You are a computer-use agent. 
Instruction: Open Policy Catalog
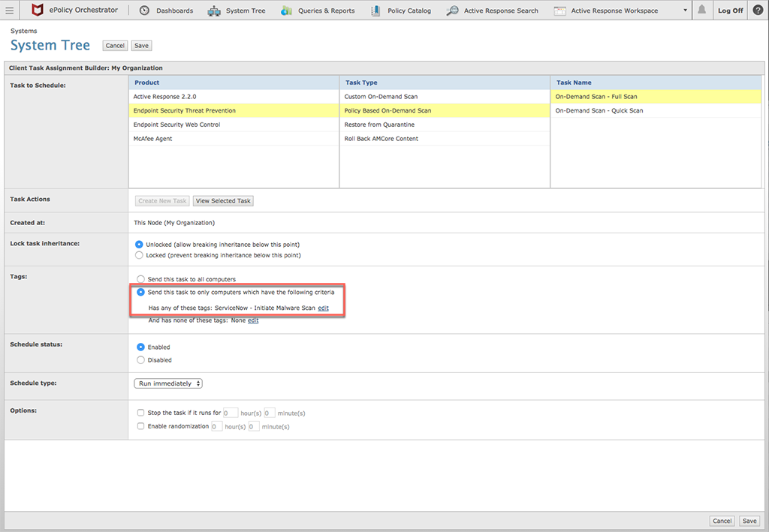point(409,11)
